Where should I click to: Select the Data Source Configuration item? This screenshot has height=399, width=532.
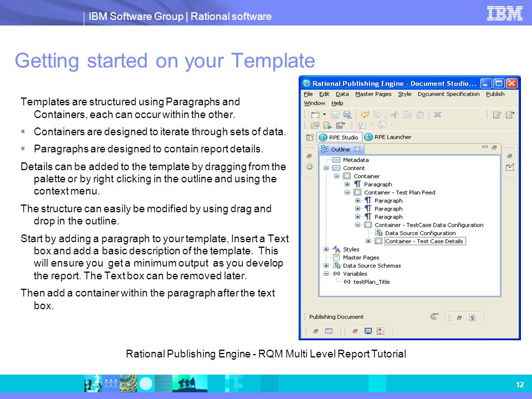pyautogui.click(x=420, y=233)
